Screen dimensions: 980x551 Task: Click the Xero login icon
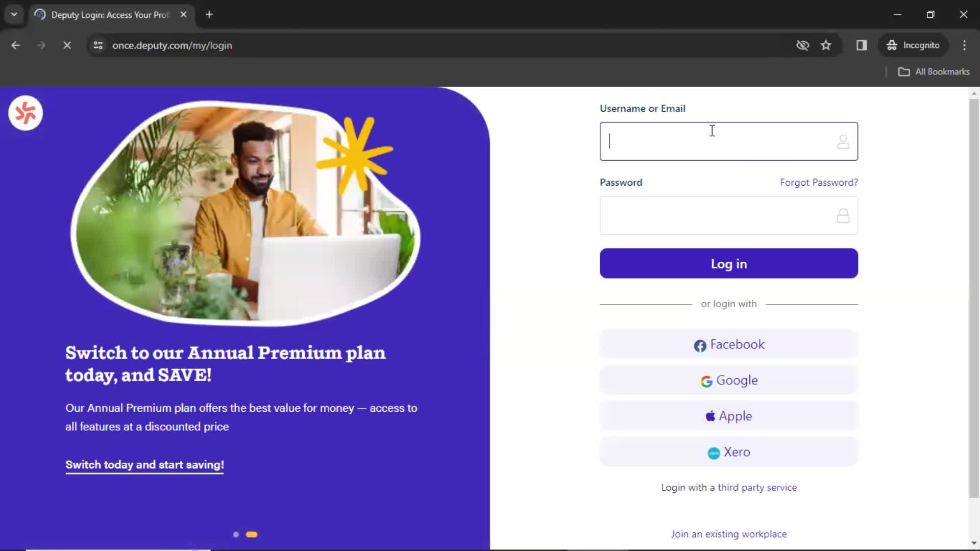point(713,452)
